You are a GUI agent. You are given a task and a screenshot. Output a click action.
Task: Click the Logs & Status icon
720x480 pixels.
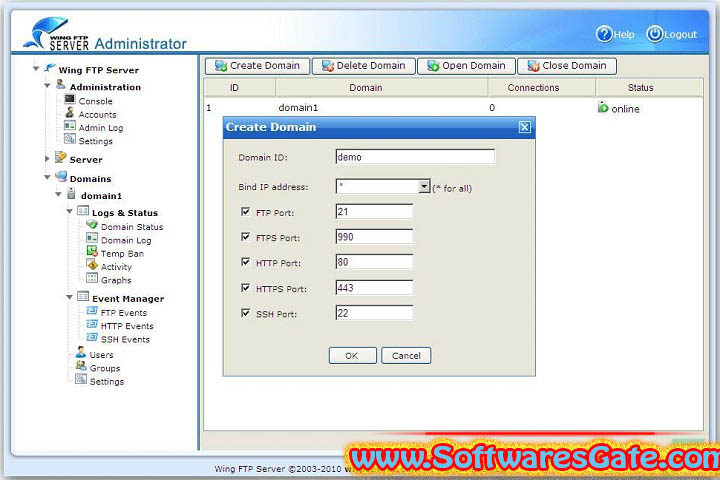coord(83,211)
